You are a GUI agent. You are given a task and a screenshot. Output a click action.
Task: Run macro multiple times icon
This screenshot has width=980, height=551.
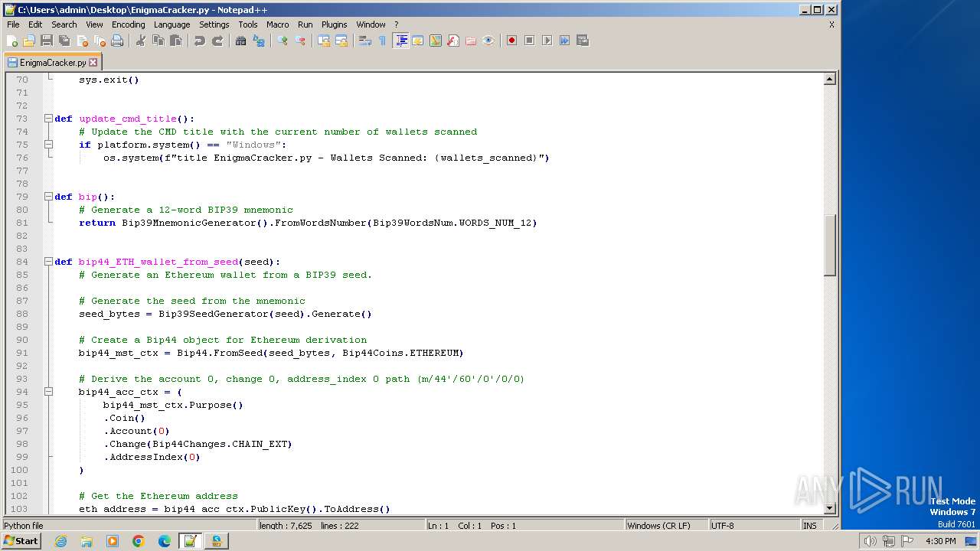tap(564, 41)
